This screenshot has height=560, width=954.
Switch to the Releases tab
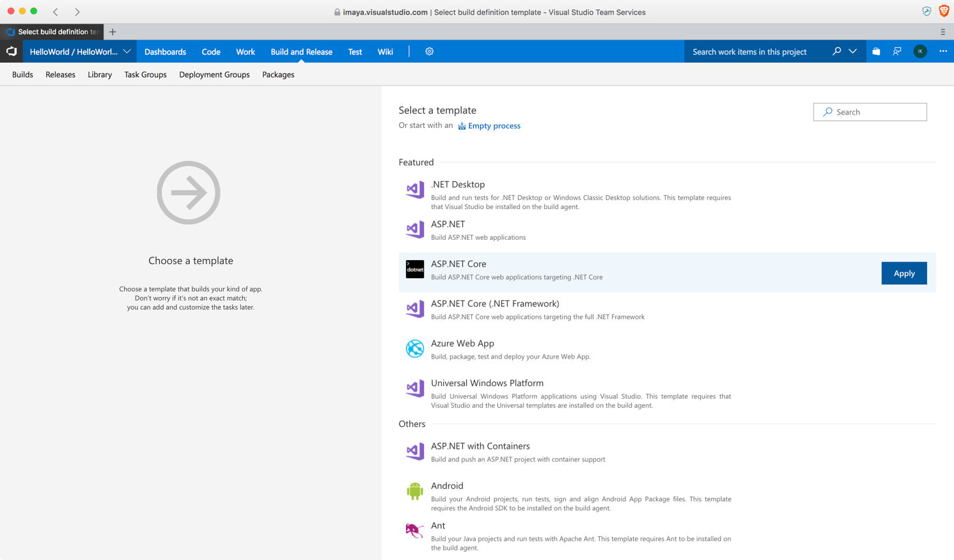coord(60,75)
